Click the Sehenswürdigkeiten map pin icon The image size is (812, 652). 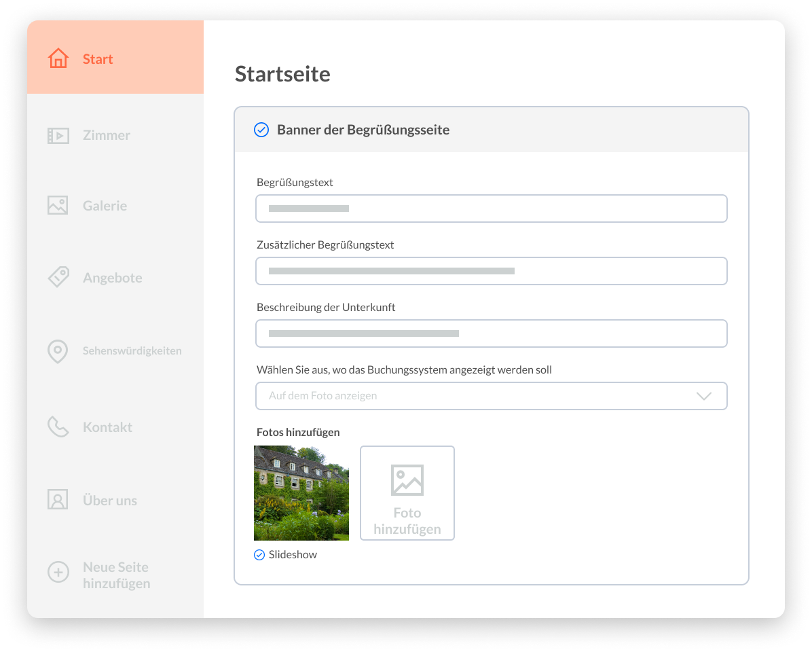click(58, 351)
